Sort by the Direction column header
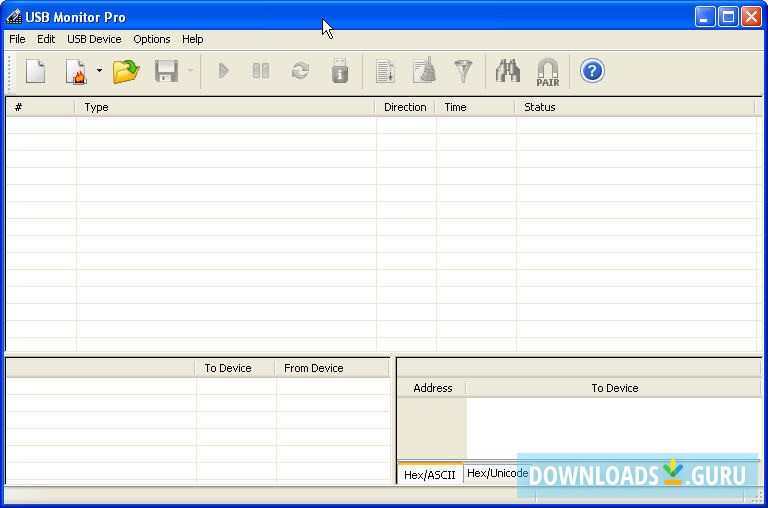 tap(405, 107)
